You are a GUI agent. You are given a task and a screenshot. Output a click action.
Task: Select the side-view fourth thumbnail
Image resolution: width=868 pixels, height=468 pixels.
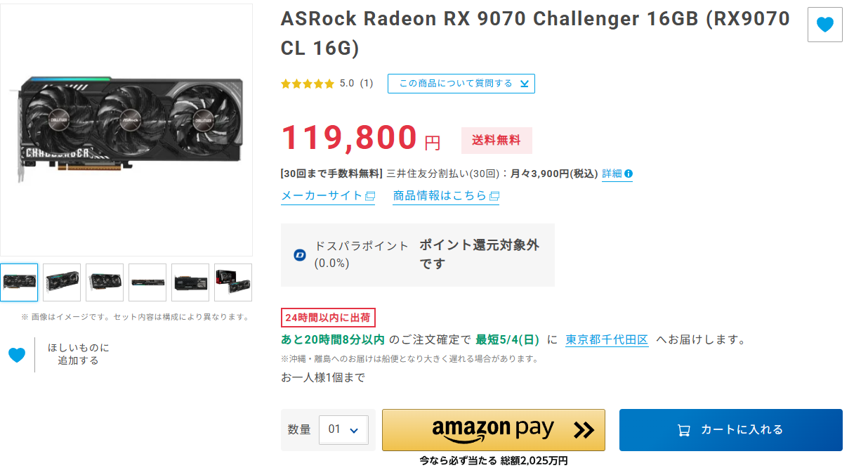coord(147,282)
